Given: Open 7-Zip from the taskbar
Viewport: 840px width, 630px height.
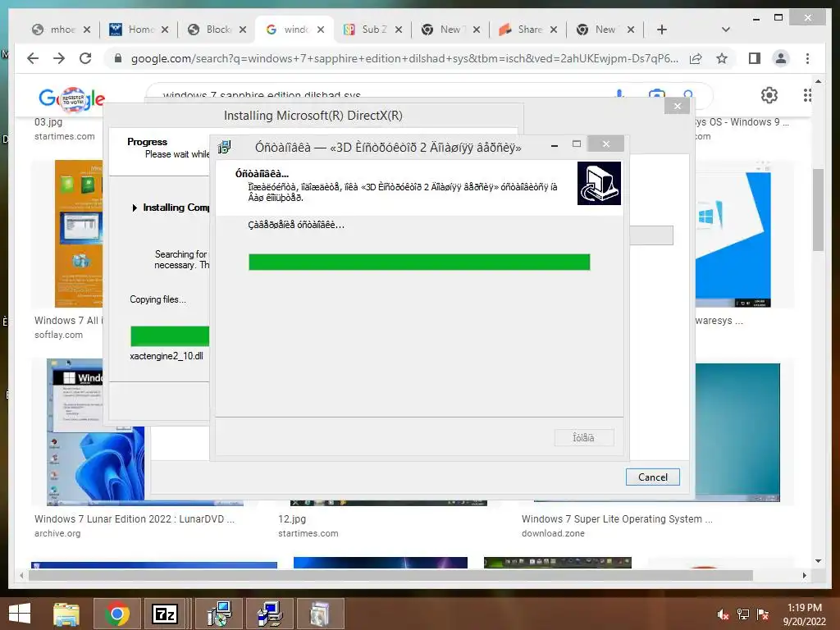Looking at the screenshot, I should pos(164,614).
